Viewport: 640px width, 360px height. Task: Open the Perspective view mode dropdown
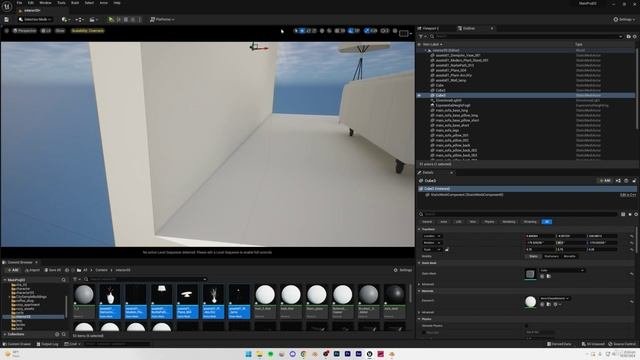click(24, 31)
